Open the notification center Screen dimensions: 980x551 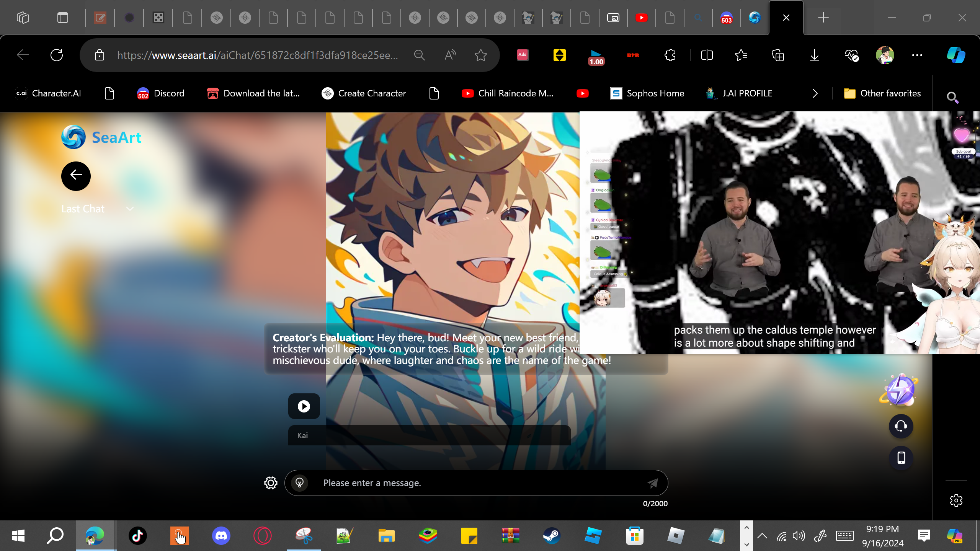click(x=924, y=536)
